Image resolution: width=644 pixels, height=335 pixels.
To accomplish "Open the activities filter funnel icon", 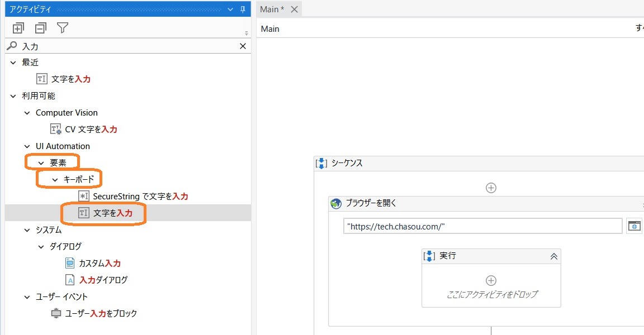I will pyautogui.click(x=63, y=27).
